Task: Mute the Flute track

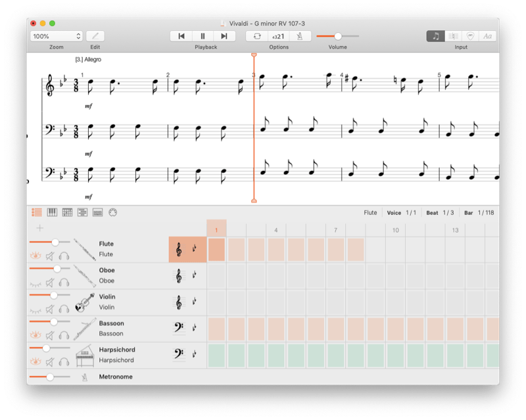Action: tap(50, 256)
